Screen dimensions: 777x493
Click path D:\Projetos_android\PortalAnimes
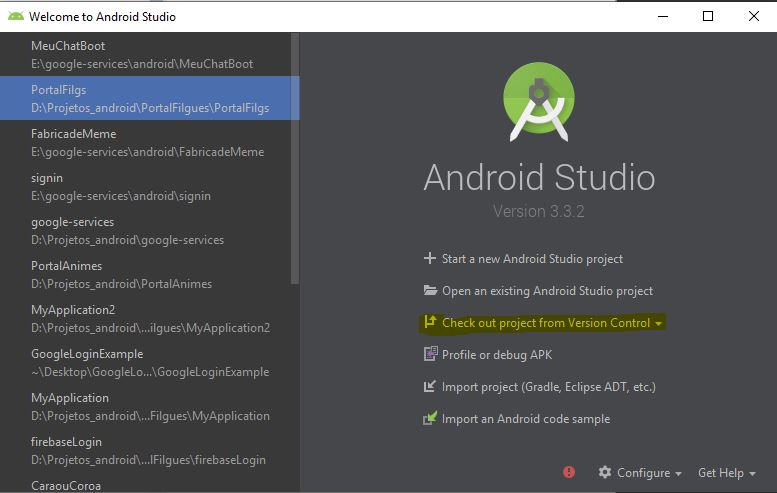[x=121, y=284]
